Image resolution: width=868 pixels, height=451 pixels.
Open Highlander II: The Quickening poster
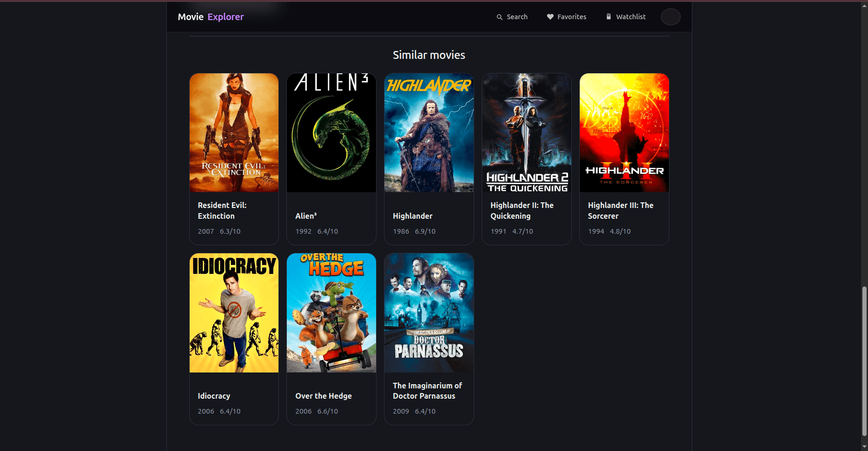[x=526, y=133]
